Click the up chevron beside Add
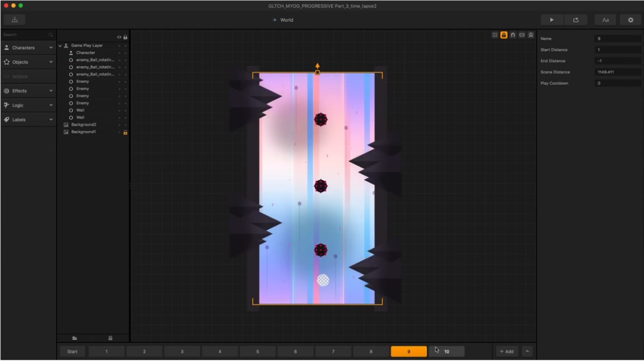This screenshot has width=644, height=361. (x=527, y=351)
